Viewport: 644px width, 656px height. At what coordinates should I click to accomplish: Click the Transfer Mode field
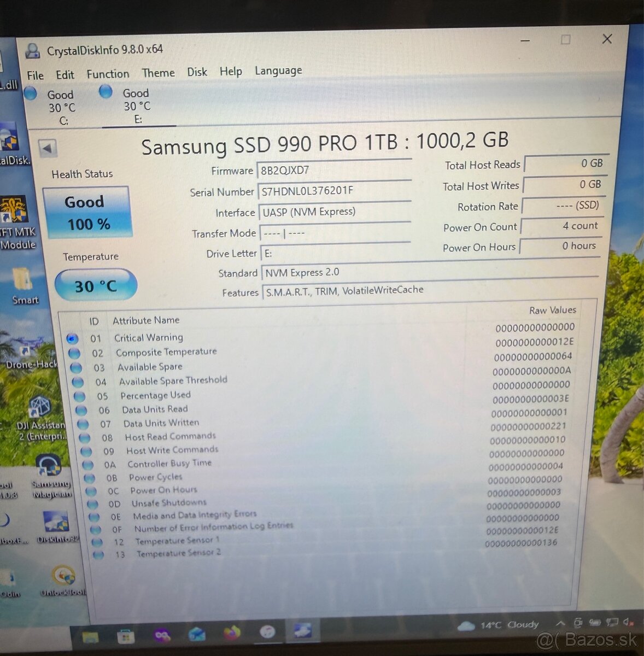click(335, 233)
